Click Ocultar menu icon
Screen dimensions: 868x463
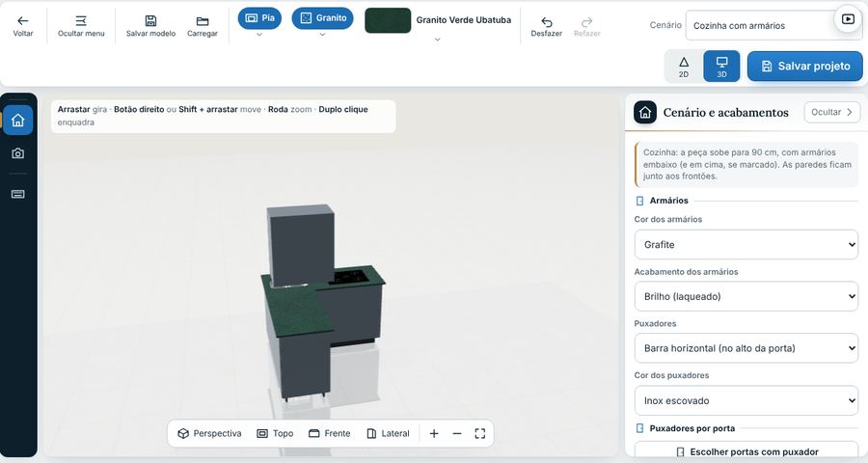click(81, 21)
